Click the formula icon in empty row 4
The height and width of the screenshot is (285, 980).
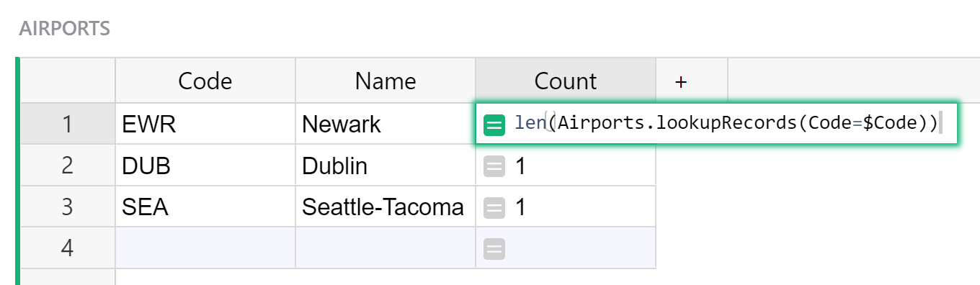(x=494, y=250)
